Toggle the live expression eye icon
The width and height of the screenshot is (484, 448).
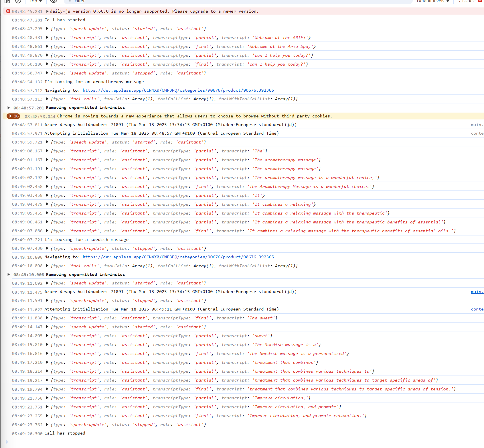point(54,1)
